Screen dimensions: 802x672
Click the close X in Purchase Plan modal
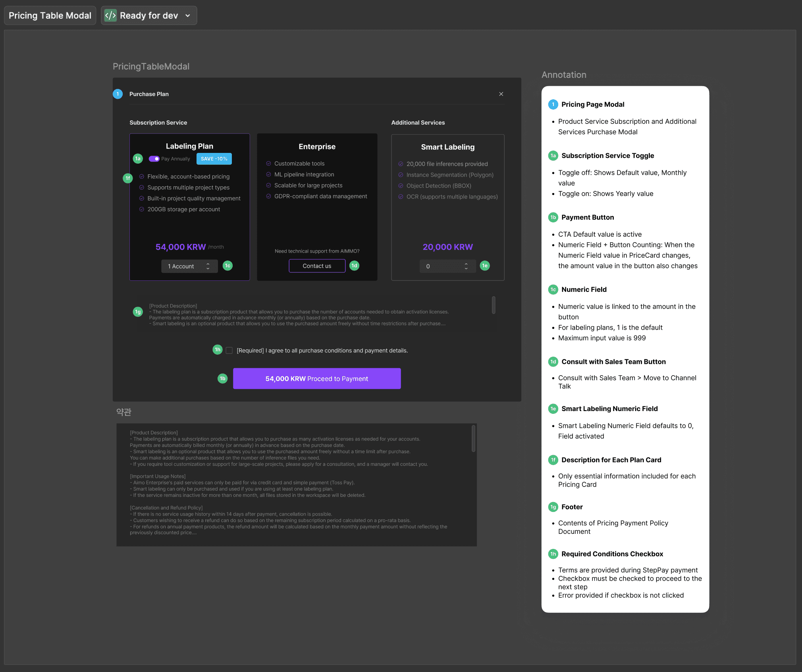pos(501,94)
